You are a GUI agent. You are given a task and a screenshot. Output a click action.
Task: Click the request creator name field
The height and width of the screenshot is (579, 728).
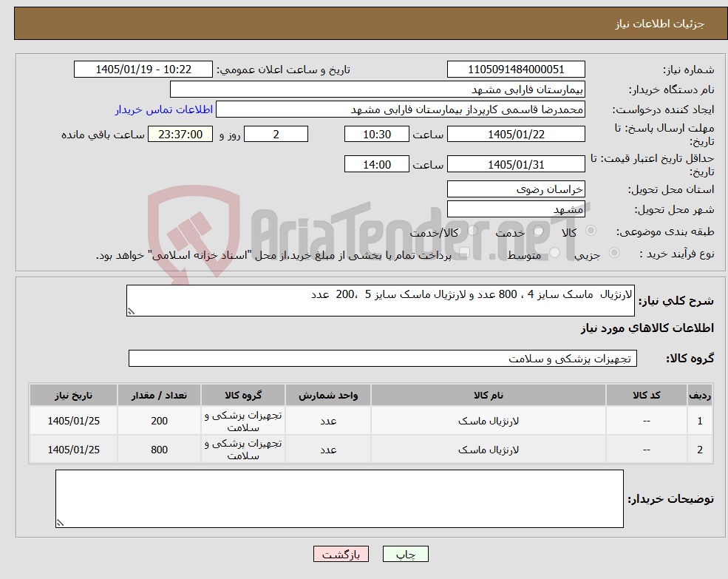400,109
